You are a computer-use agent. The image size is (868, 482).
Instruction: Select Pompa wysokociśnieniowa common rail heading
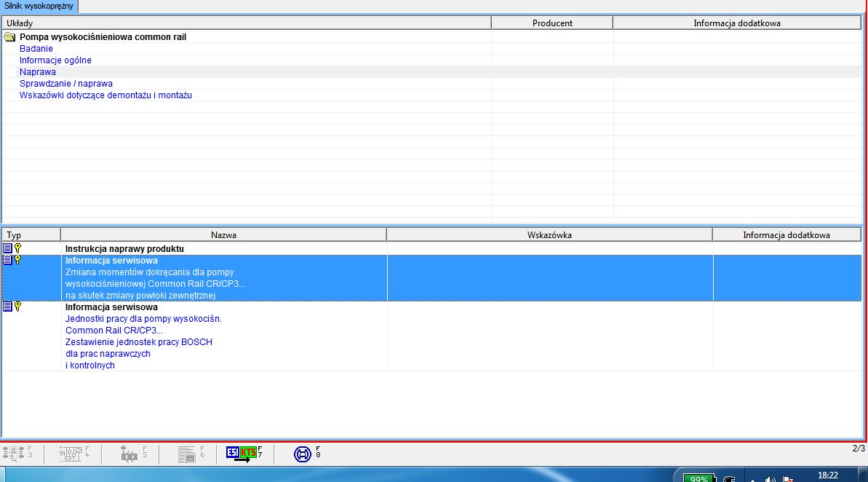[x=103, y=37]
